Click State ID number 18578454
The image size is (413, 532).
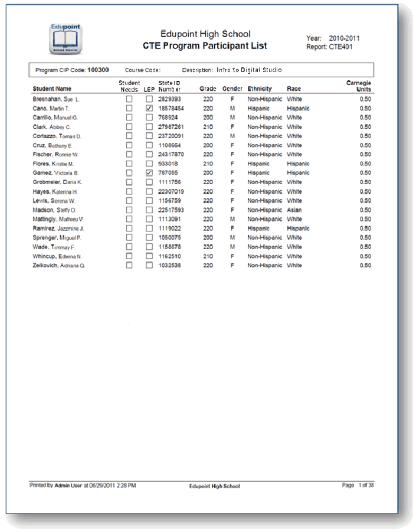(171, 108)
